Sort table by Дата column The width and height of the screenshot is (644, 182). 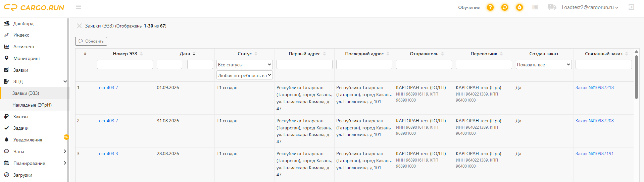click(188, 54)
